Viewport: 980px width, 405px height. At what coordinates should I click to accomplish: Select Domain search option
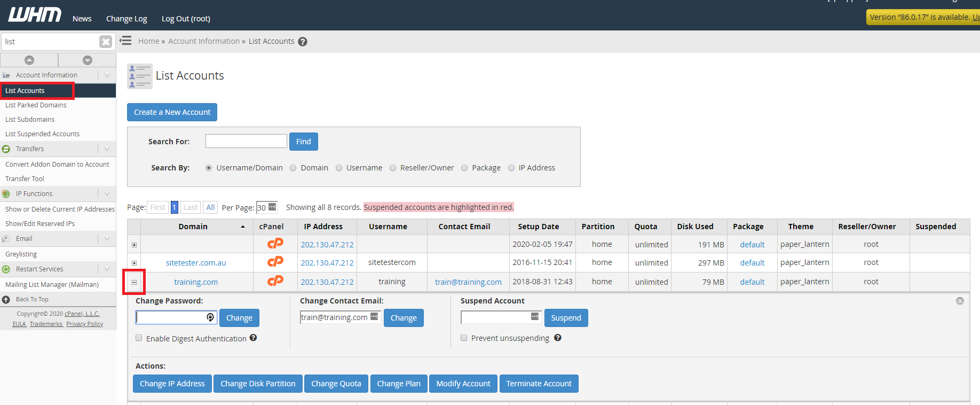[293, 168]
